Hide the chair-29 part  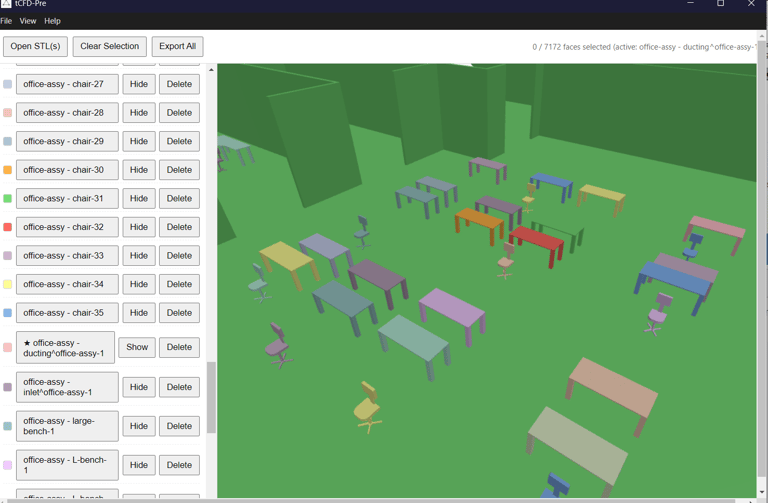[139, 141]
